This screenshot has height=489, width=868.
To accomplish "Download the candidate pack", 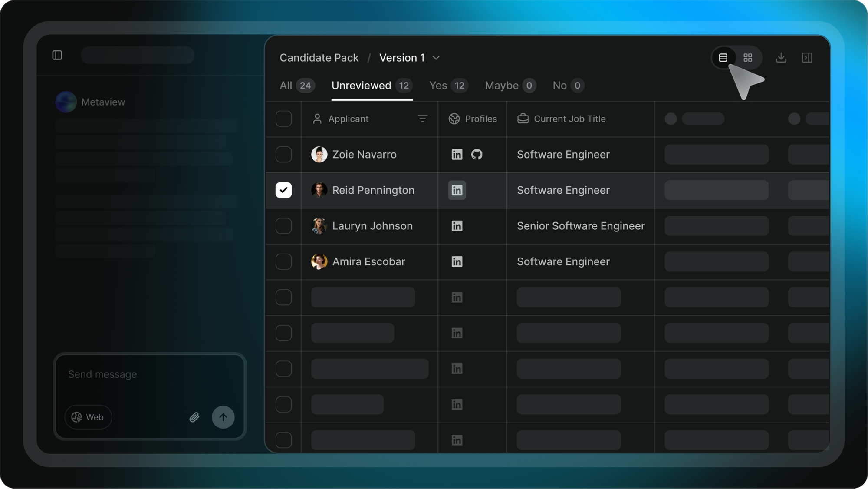I will pyautogui.click(x=781, y=58).
